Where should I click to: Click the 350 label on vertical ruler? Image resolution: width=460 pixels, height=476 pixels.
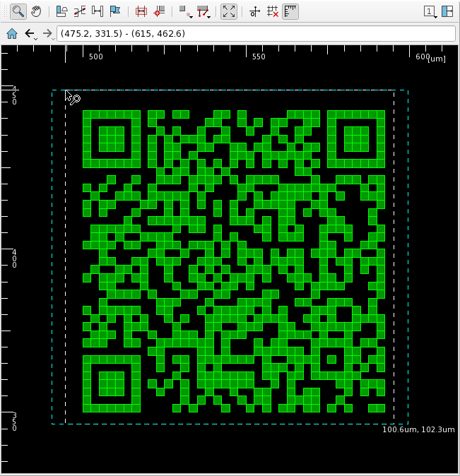(x=14, y=422)
